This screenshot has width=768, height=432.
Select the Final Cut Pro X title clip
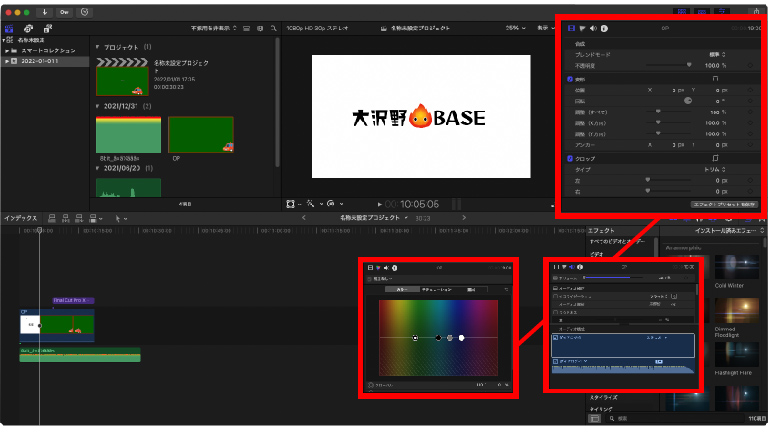click(x=73, y=300)
